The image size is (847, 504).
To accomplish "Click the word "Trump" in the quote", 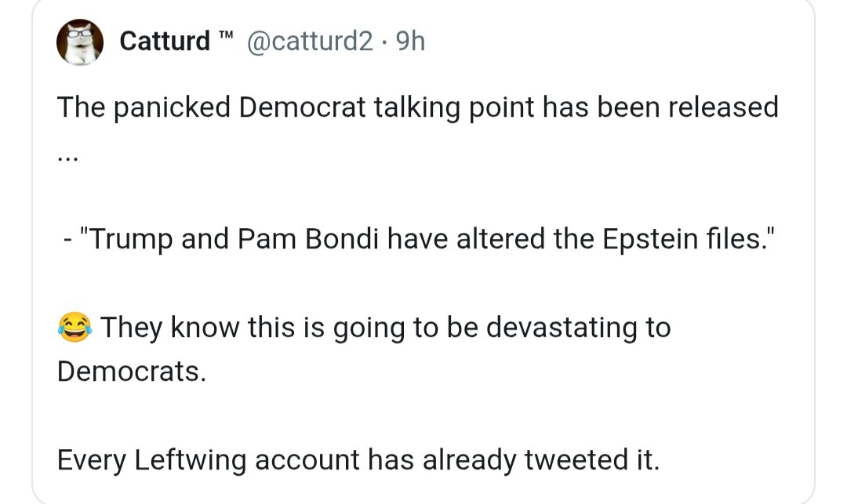I will point(133,239).
